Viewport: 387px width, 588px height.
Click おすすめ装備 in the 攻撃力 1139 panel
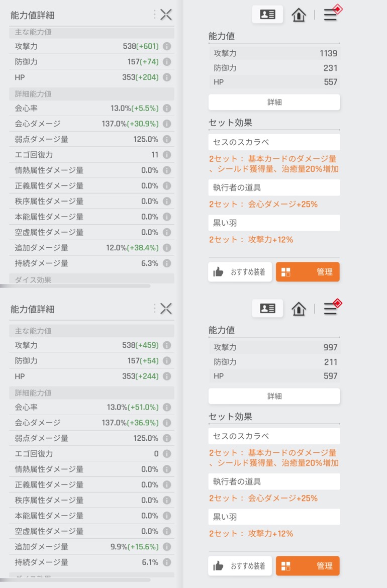tap(240, 272)
